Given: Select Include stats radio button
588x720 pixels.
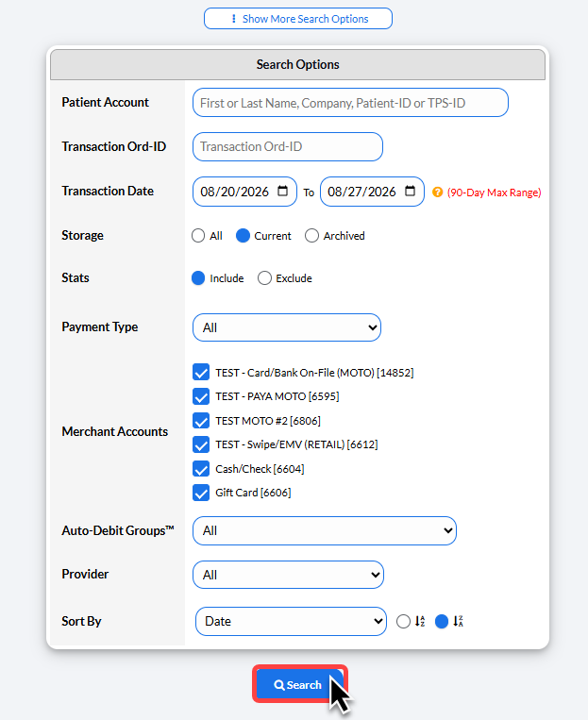Looking at the screenshot, I should coord(198,278).
